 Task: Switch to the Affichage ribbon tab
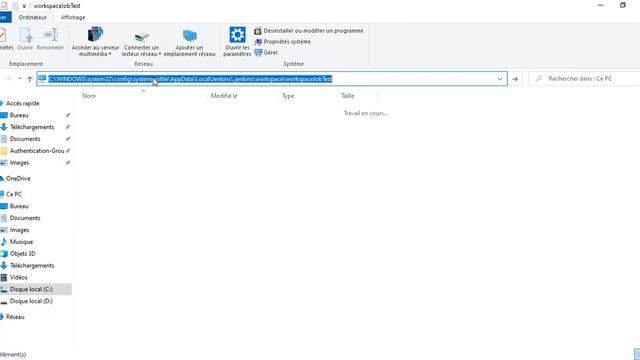(73, 18)
